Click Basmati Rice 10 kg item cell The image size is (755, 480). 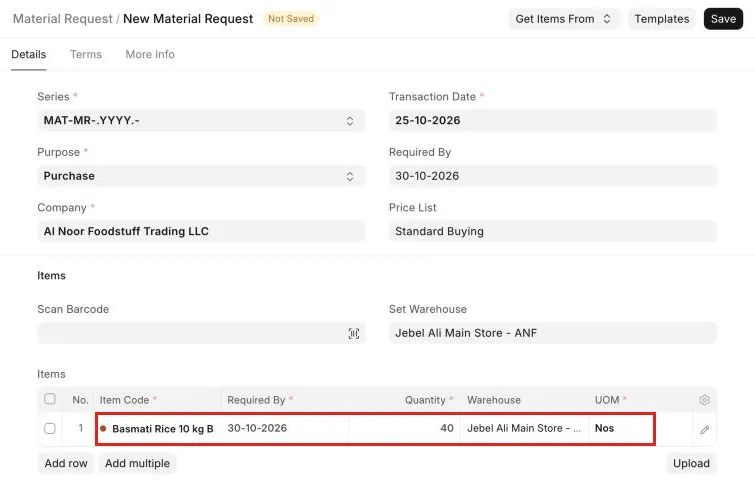pyautogui.click(x=159, y=428)
